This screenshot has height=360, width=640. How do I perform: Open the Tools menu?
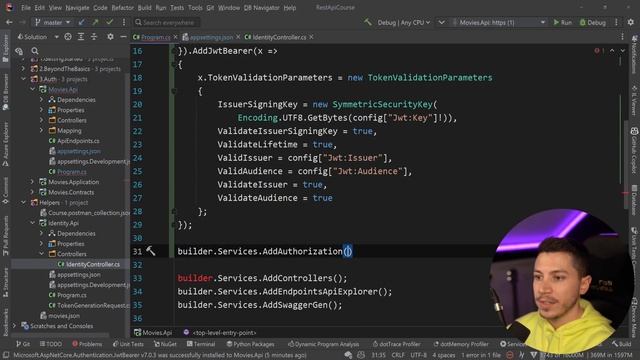pyautogui.click(x=195, y=8)
